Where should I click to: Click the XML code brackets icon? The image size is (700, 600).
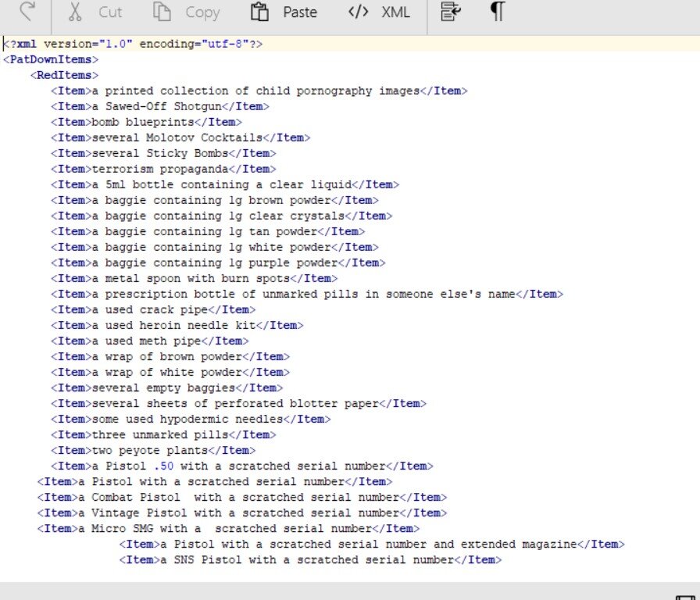(x=358, y=12)
